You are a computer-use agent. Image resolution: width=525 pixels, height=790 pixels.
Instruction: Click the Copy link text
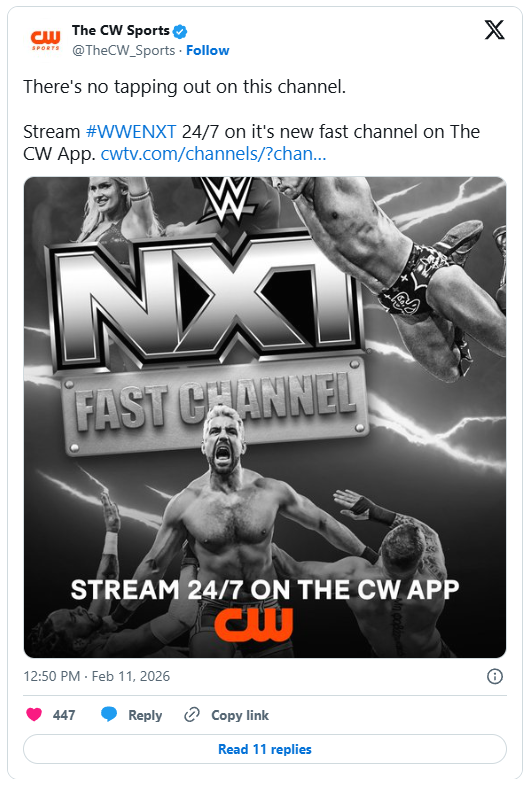tap(240, 715)
